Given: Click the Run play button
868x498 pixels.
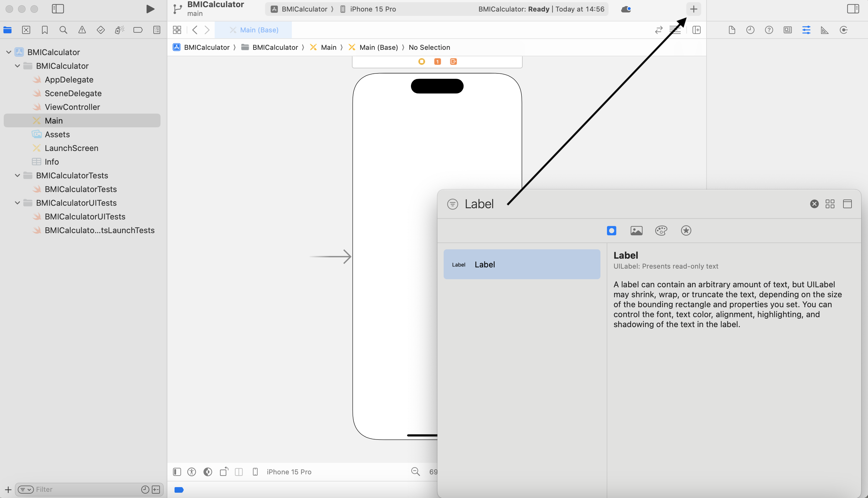Looking at the screenshot, I should coord(150,9).
